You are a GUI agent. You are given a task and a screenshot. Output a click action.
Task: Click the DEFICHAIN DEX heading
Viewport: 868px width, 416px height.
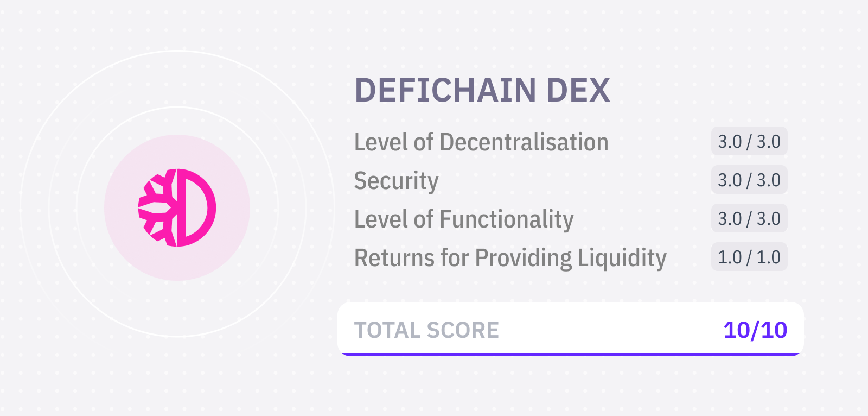tap(482, 90)
